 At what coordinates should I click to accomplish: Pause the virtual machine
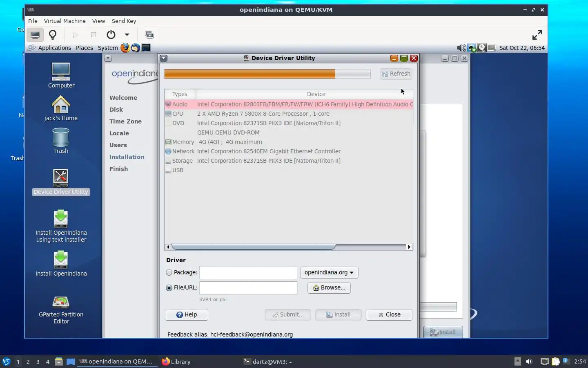[94, 35]
